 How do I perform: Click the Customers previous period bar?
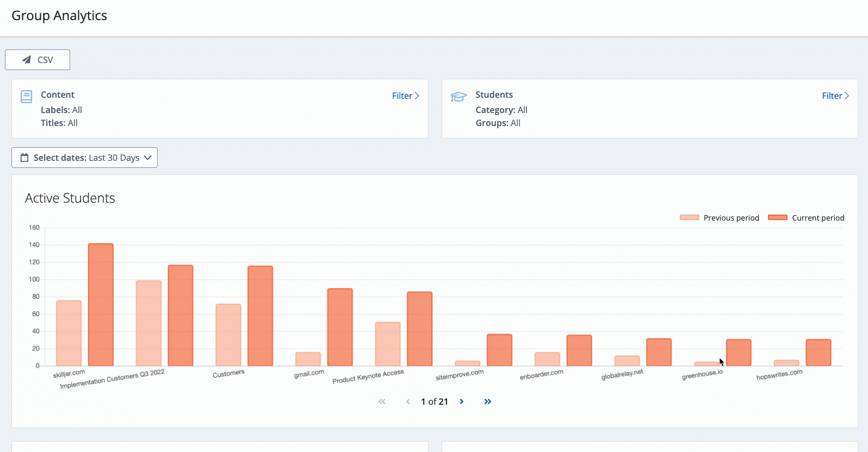pyautogui.click(x=228, y=335)
